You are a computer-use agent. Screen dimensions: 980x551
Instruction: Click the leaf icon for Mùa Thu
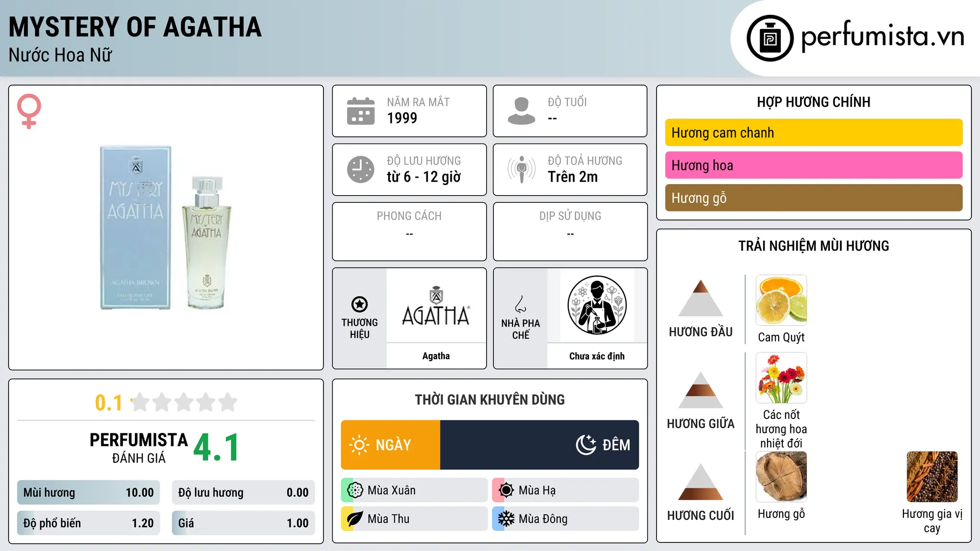click(355, 519)
